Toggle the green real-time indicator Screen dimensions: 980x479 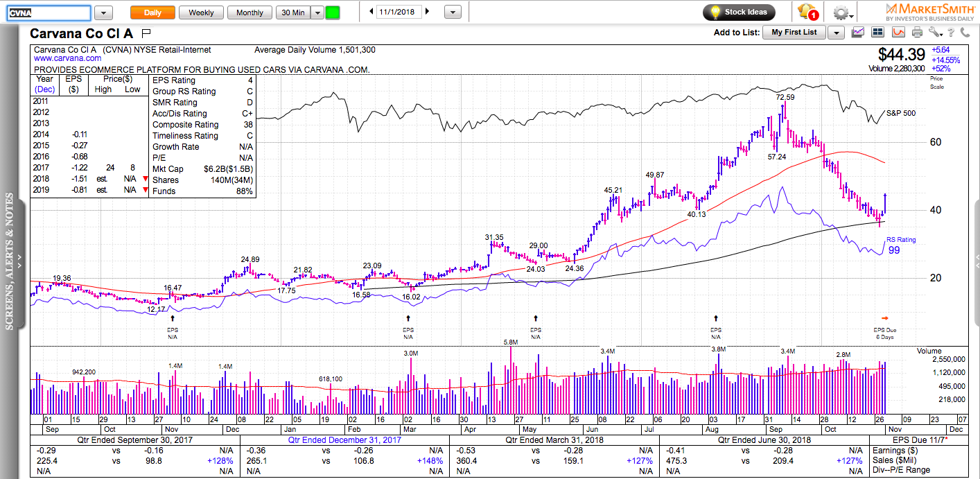point(333,12)
